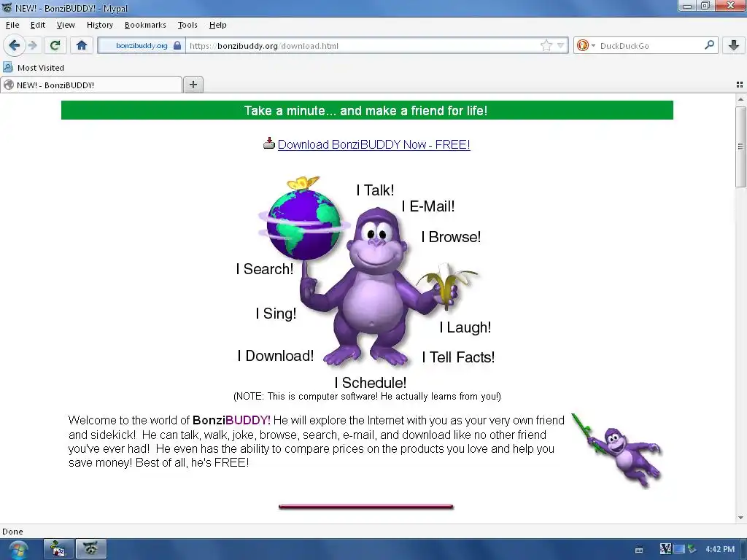The height and width of the screenshot is (560, 747).
Task: Click the 'I Browse!' text
Action: point(451,237)
